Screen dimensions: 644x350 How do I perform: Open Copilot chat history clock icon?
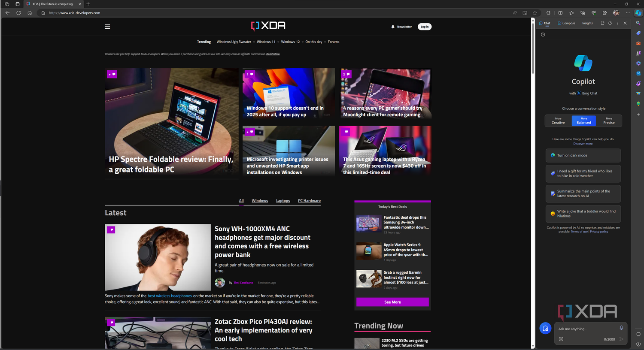(543, 34)
